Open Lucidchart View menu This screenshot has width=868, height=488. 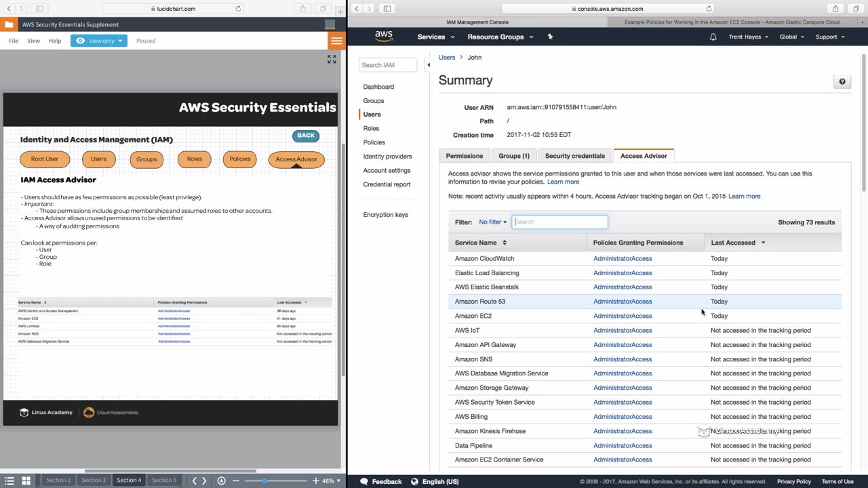33,41
